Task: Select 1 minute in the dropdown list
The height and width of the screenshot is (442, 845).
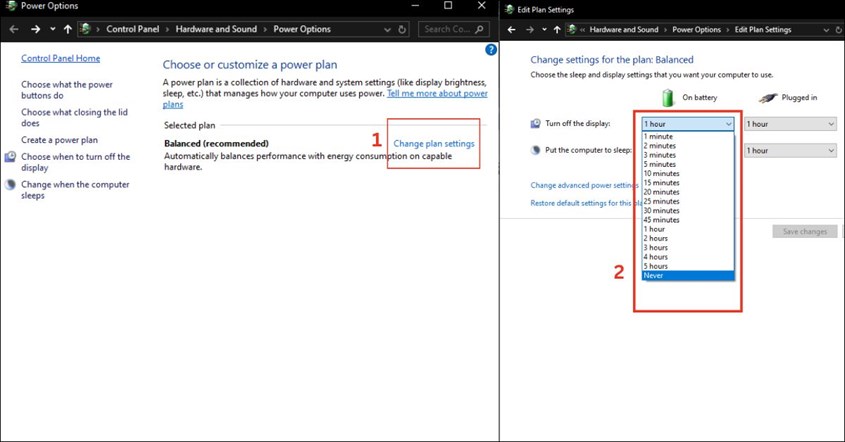Action: click(688, 136)
